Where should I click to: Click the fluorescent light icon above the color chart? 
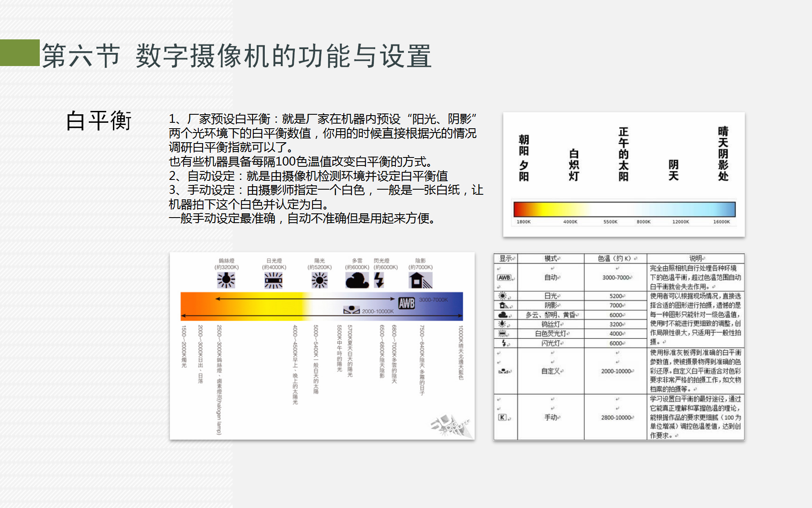273,280
